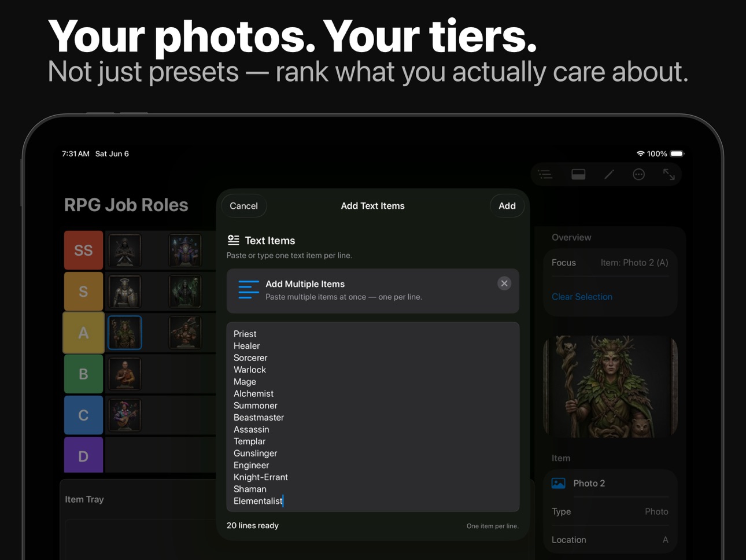The width and height of the screenshot is (746, 560).
Task: Select the green hooded photo in S tier
Action: click(185, 291)
